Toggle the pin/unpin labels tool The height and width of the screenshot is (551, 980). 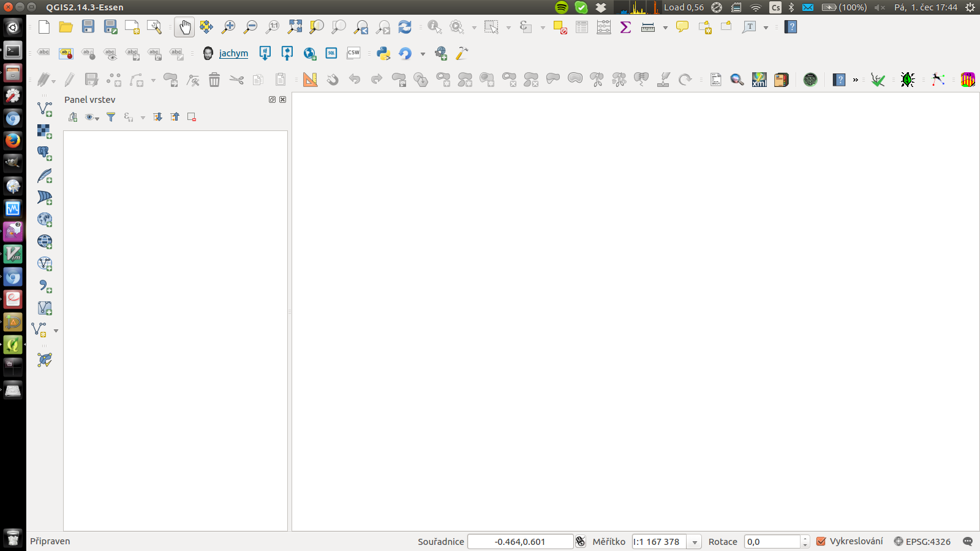tap(88, 53)
